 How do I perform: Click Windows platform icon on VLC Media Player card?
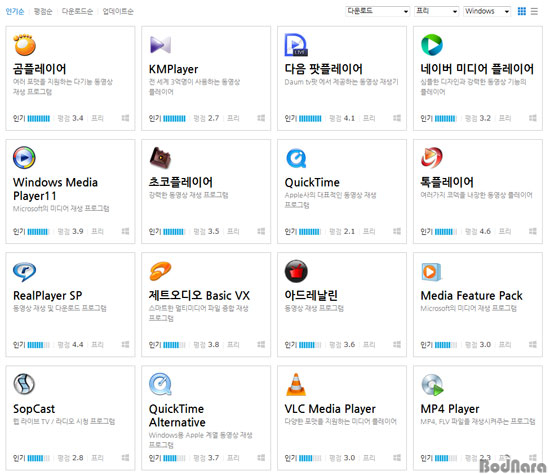[397, 457]
